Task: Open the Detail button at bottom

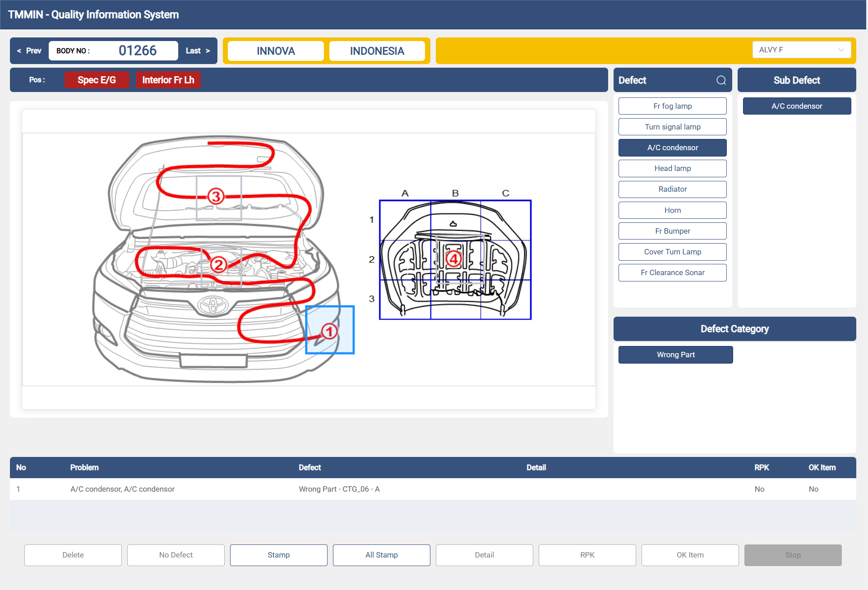Action: [485, 555]
